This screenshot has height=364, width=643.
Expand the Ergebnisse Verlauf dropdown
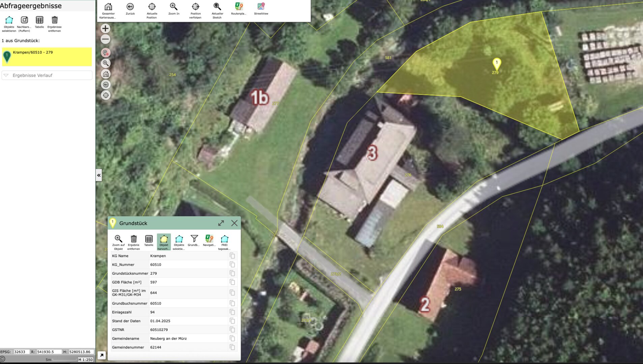[47, 75]
